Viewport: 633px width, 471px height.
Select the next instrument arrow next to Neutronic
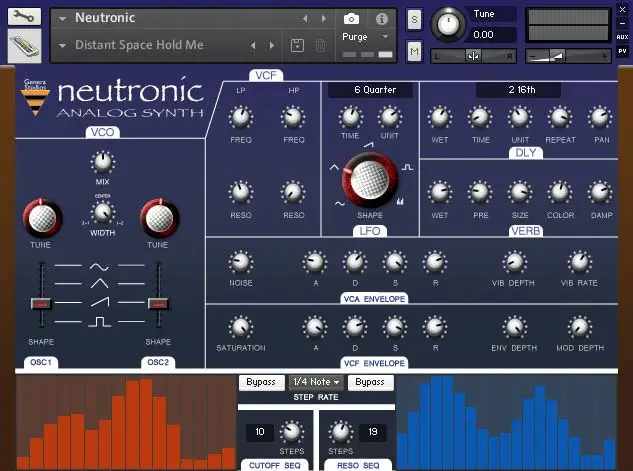[x=324, y=19]
